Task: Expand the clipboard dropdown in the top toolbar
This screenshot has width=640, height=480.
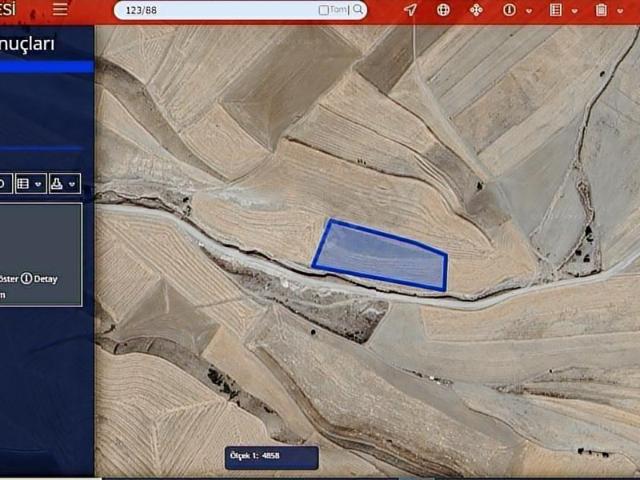Action: point(619,11)
